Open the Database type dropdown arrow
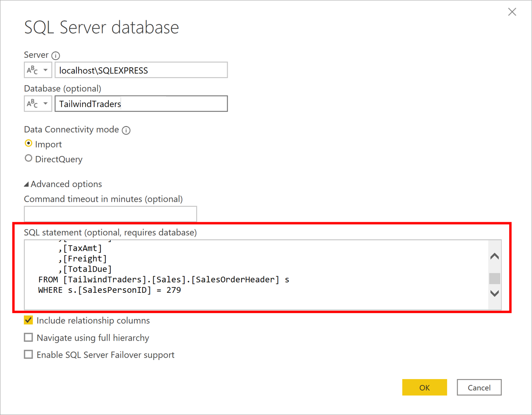532x415 pixels. click(x=45, y=104)
